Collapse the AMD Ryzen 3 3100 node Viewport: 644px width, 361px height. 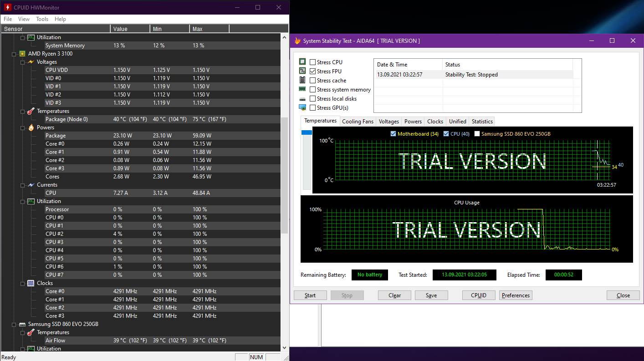click(14, 54)
